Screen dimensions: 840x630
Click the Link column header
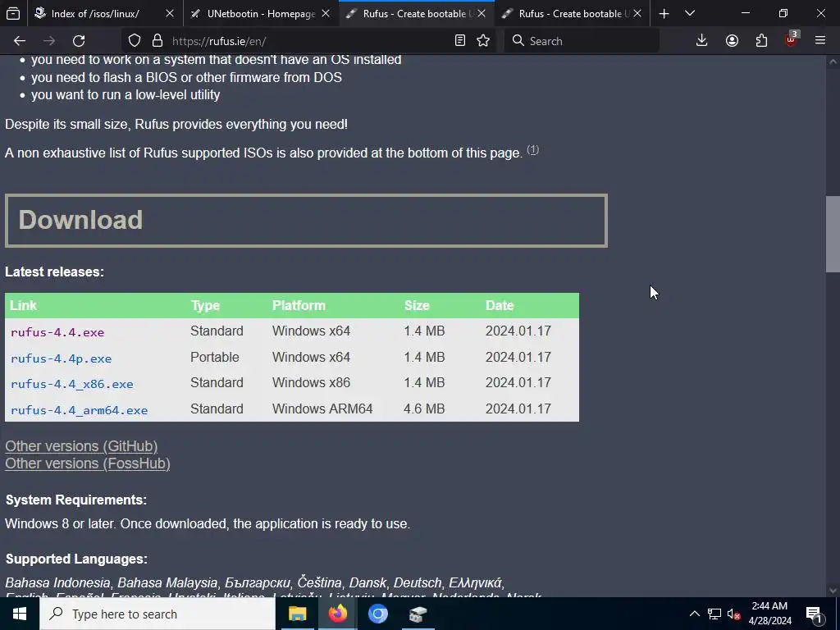click(x=23, y=305)
